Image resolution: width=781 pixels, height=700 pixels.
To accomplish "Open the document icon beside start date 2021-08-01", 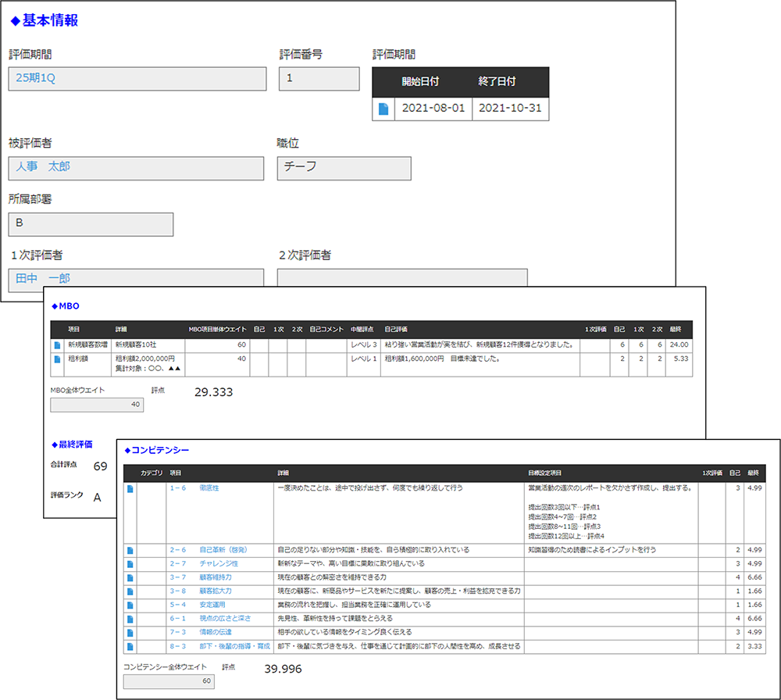I will point(383,109).
